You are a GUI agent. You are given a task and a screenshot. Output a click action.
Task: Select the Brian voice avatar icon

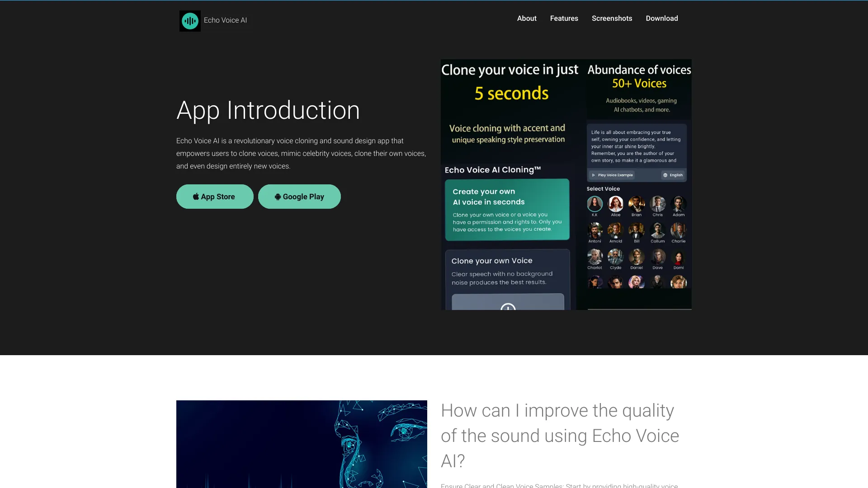tap(636, 204)
